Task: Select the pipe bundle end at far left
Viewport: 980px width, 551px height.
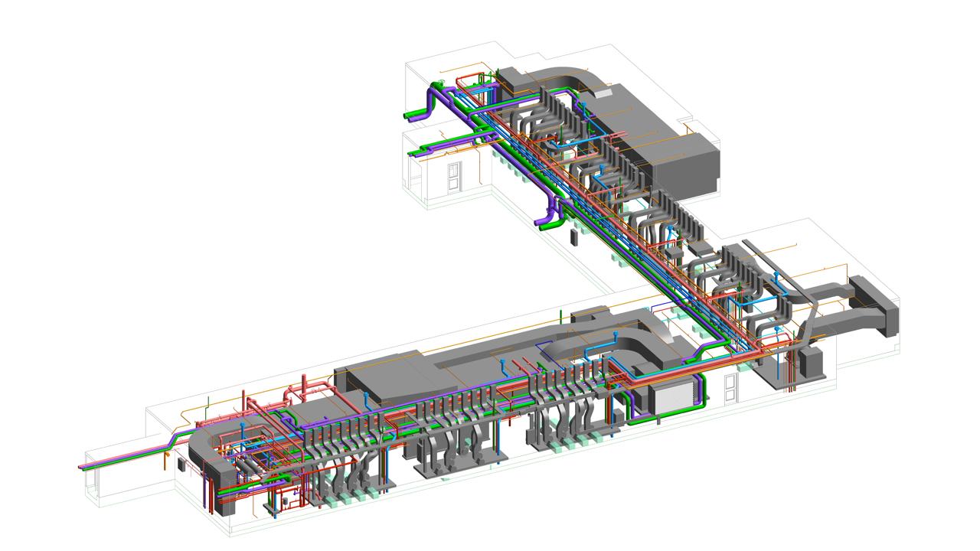Action: click(84, 465)
